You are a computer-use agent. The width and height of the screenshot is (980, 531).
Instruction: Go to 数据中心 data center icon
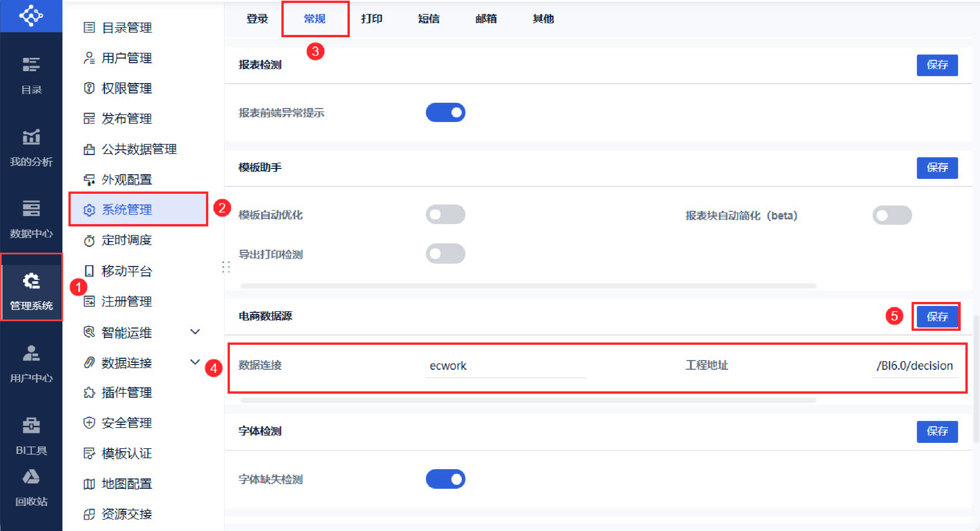click(x=31, y=208)
